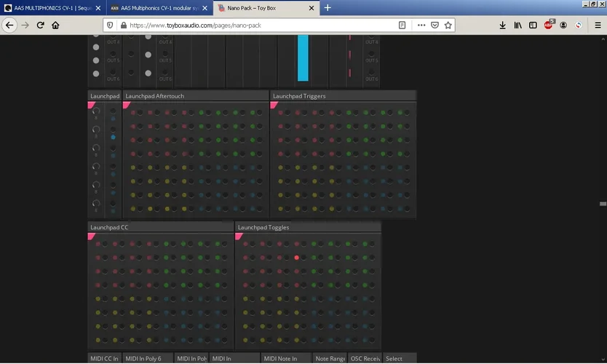Toggle reader view in the address bar
The height and width of the screenshot is (364, 607).
(x=402, y=25)
